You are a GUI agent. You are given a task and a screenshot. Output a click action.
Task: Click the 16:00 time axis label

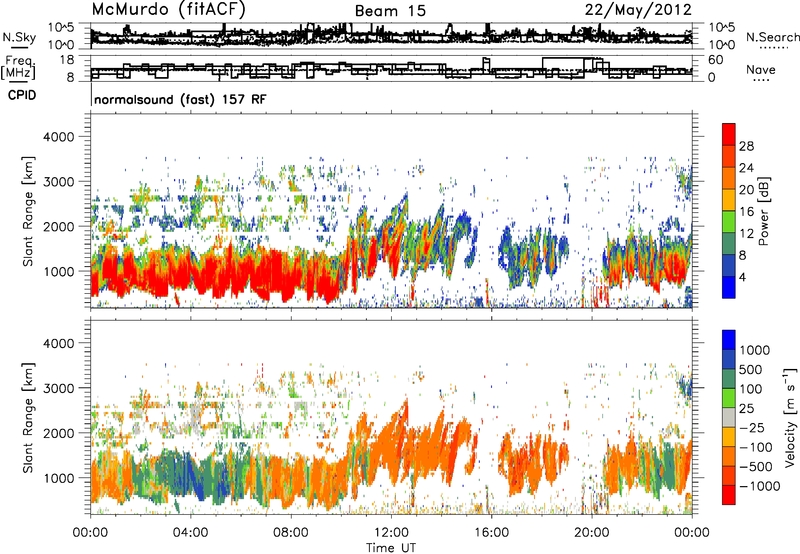pyautogui.click(x=491, y=533)
